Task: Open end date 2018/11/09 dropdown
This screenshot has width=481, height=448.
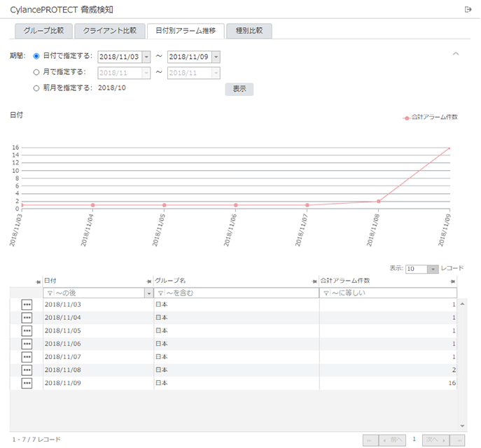Action: tap(216, 57)
